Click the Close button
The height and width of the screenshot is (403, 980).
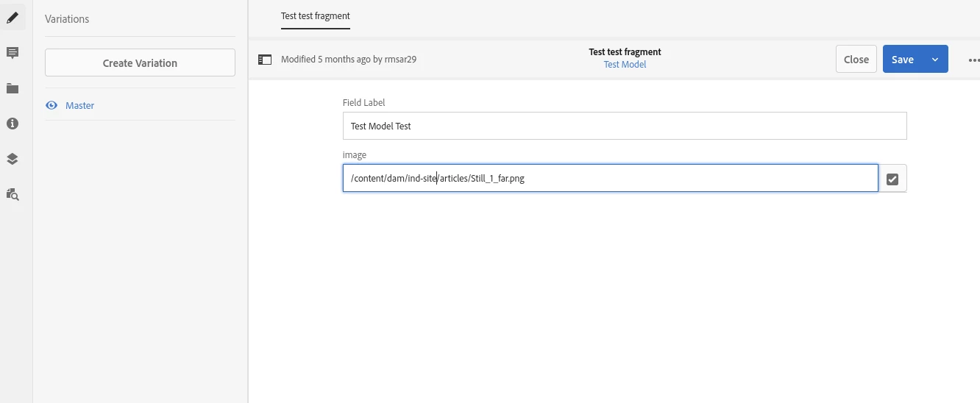tap(856, 60)
